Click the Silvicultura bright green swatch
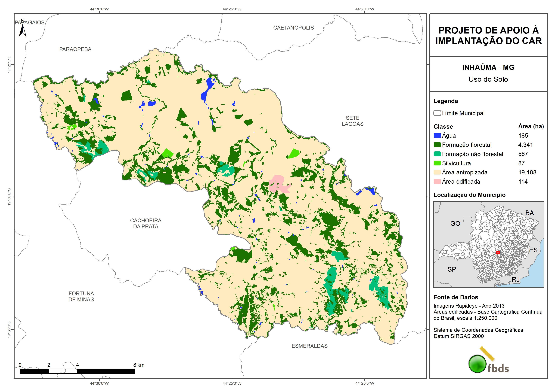Viewport: 555px width, 392px height. [x=437, y=163]
